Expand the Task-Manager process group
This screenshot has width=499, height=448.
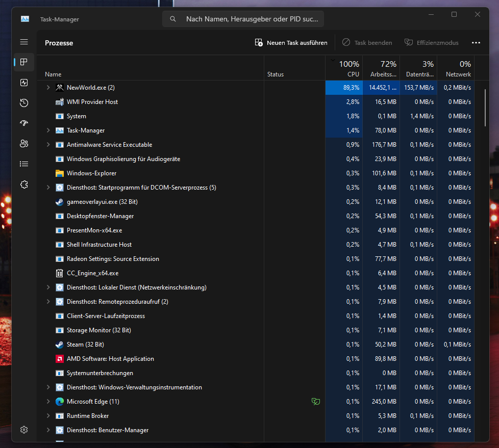coord(48,130)
